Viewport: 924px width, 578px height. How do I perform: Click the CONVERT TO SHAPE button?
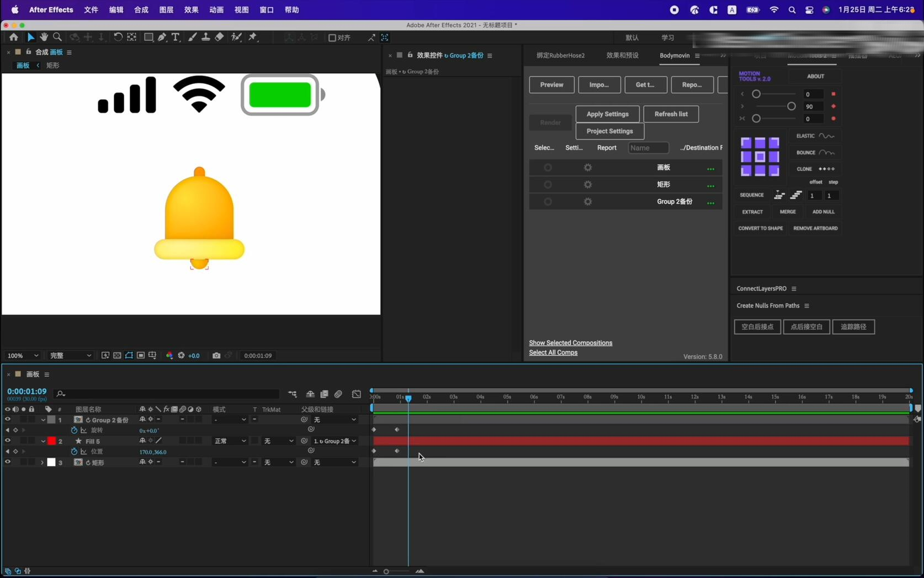click(760, 228)
